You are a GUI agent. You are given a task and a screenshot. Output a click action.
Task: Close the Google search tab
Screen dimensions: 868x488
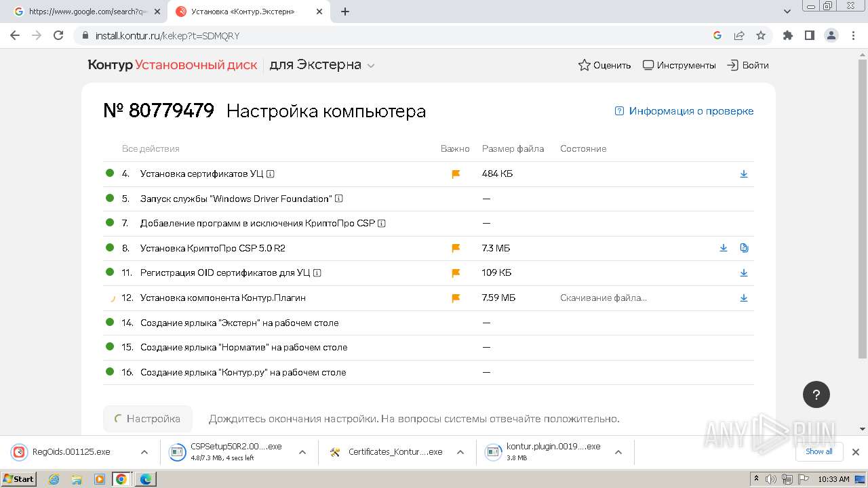click(x=157, y=12)
